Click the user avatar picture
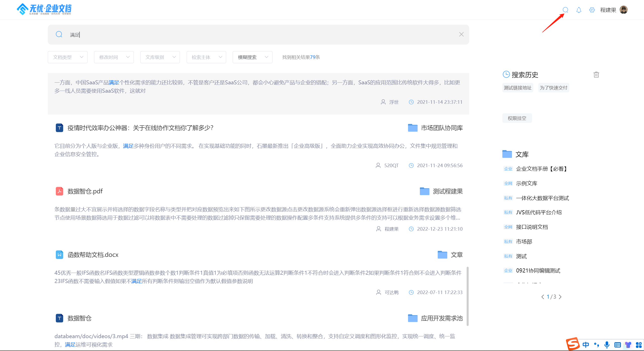 [x=623, y=10]
